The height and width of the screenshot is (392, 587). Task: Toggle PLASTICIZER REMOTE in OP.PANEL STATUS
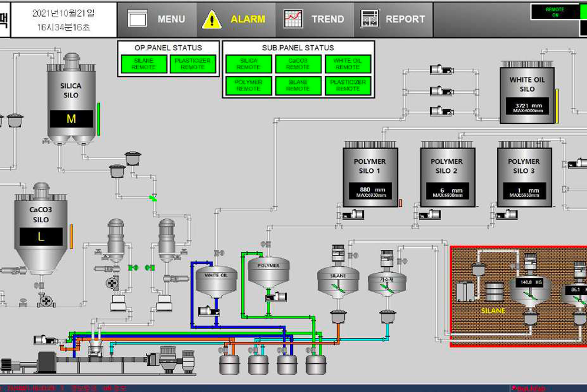(193, 64)
